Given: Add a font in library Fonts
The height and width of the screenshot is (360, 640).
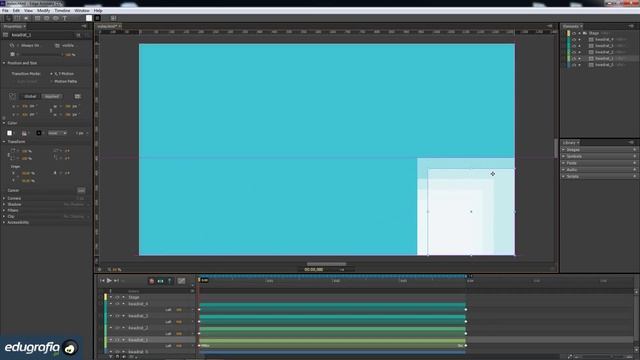Looking at the screenshot, I should (x=635, y=163).
